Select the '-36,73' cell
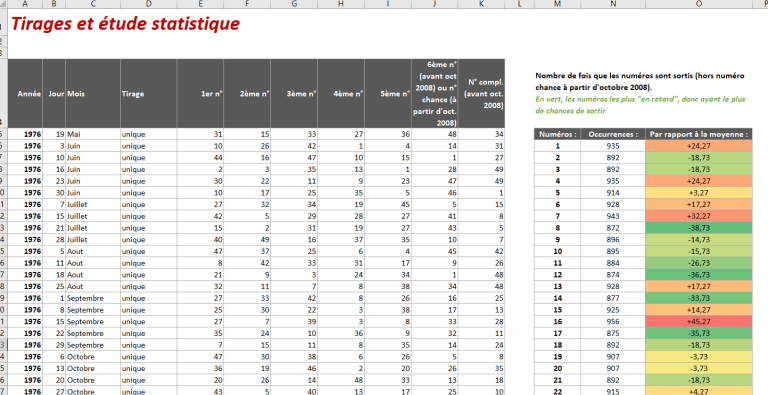The height and width of the screenshot is (395, 768). point(699,275)
